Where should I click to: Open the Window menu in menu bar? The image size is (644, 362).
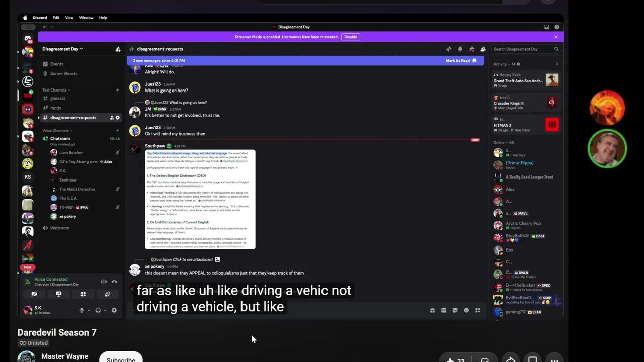pos(86,18)
